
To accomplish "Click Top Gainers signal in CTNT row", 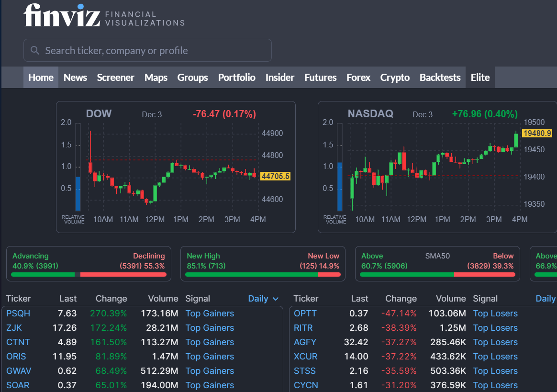I will (x=210, y=342).
